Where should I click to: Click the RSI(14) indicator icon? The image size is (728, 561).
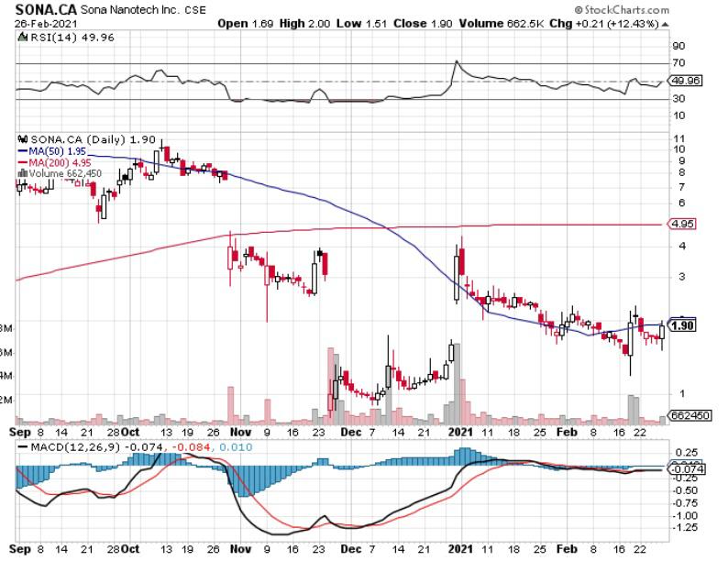click(x=23, y=37)
